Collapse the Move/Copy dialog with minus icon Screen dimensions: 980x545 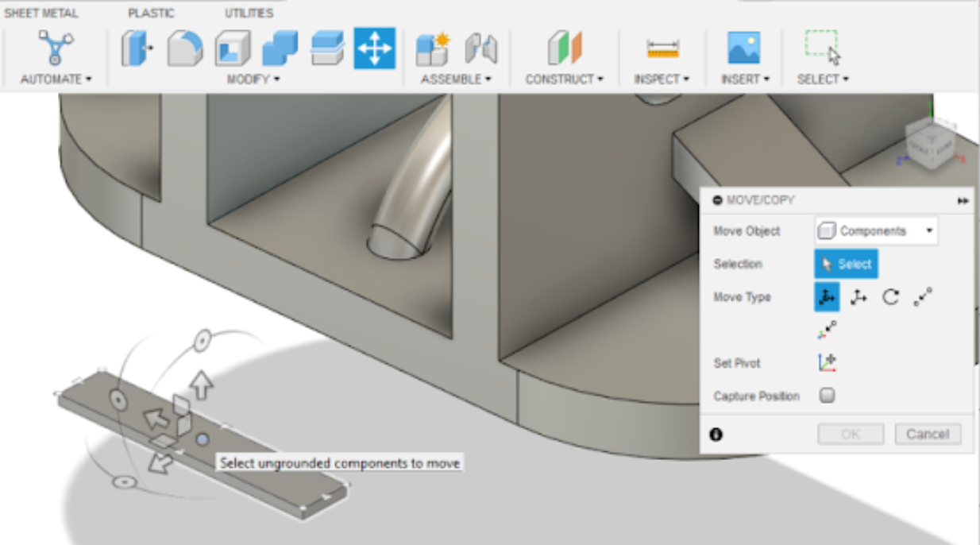718,201
